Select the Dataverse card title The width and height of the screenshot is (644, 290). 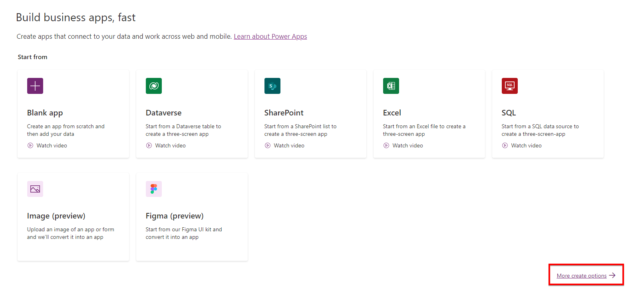tap(164, 113)
